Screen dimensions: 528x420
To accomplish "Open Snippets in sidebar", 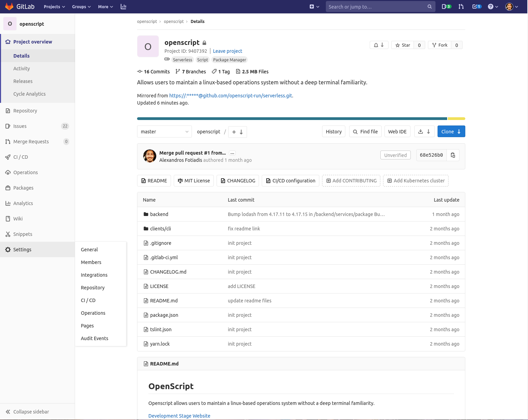I will (x=37, y=234).
